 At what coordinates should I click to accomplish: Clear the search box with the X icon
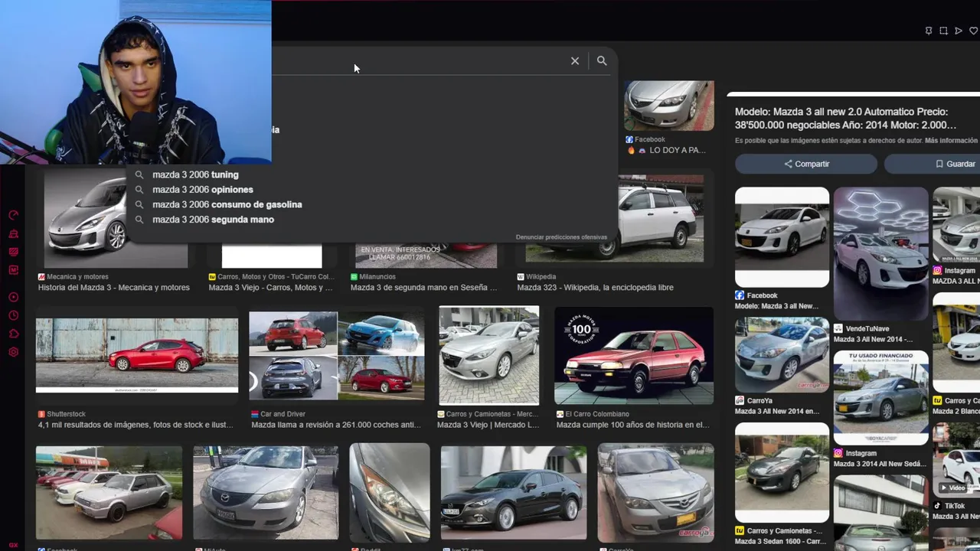point(575,61)
